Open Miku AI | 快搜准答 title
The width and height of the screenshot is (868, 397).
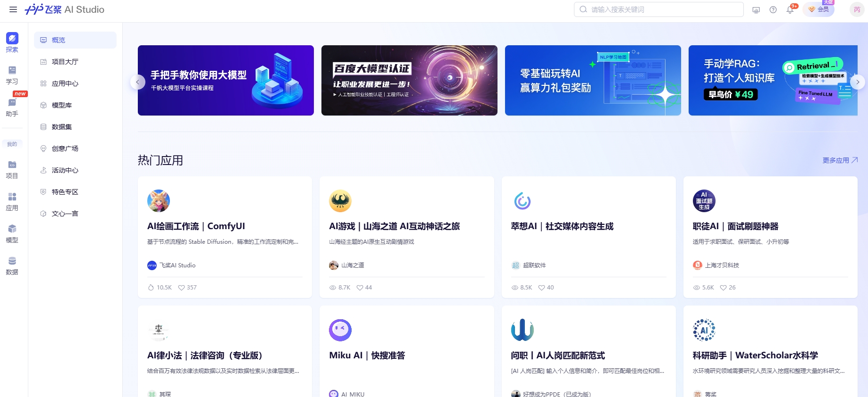coord(367,356)
